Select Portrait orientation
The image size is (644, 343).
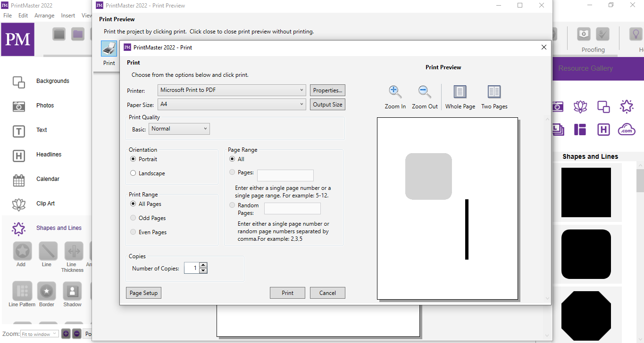(133, 159)
